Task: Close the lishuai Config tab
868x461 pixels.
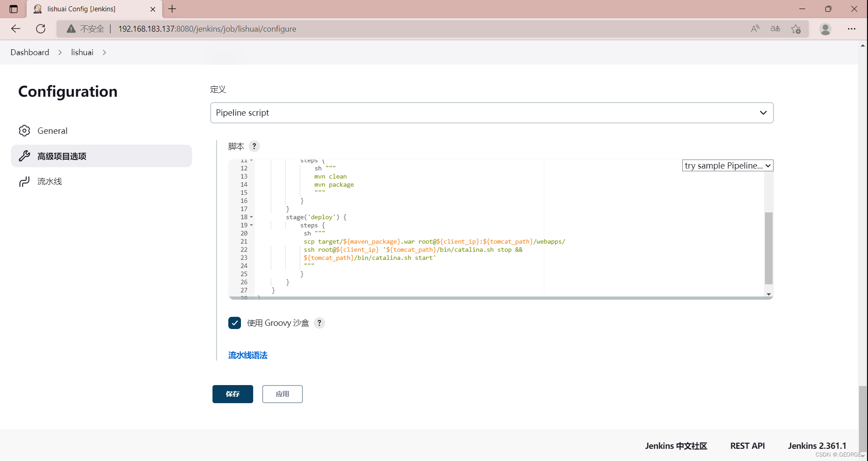Action: coord(153,9)
